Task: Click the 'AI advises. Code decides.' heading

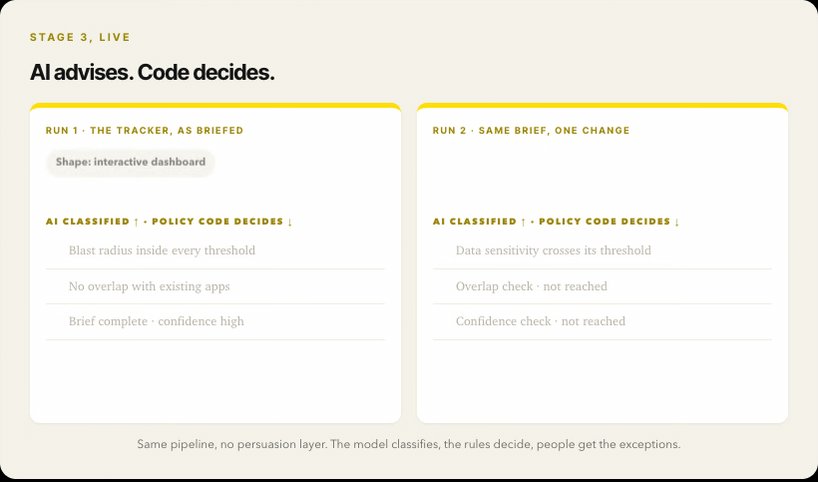Action: (152, 73)
